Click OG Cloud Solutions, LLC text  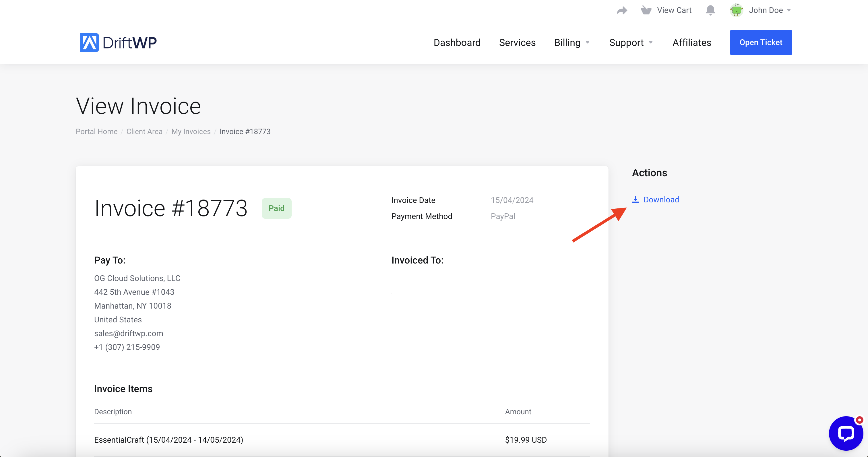point(137,278)
